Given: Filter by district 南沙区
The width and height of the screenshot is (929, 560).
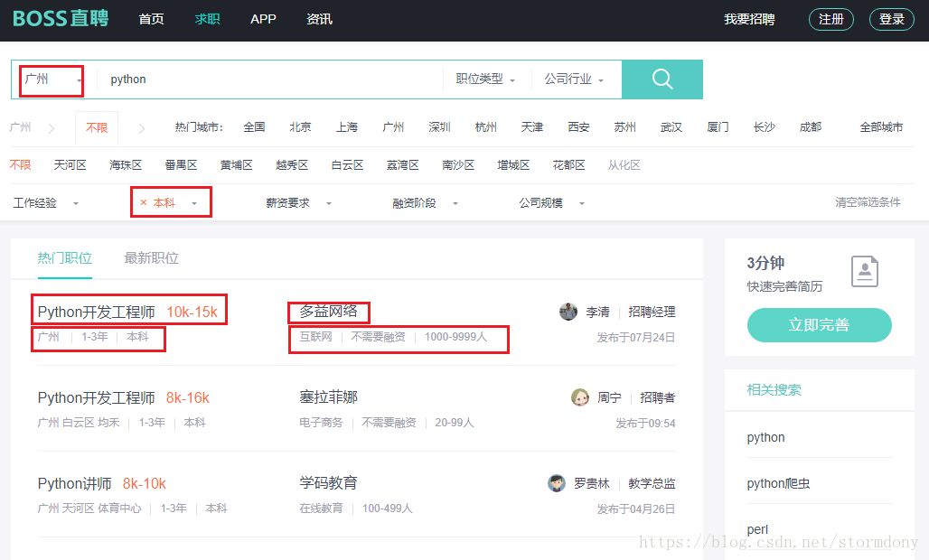Looking at the screenshot, I should point(458,165).
